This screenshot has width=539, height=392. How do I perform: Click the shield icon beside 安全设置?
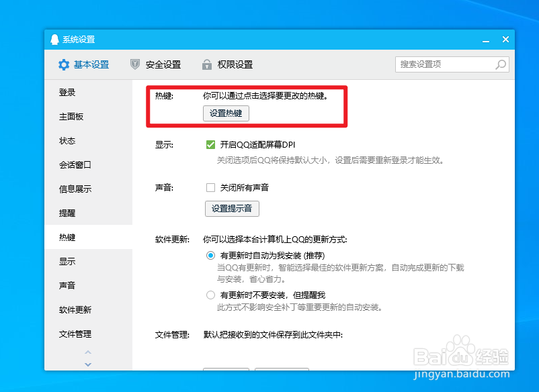[x=135, y=64]
